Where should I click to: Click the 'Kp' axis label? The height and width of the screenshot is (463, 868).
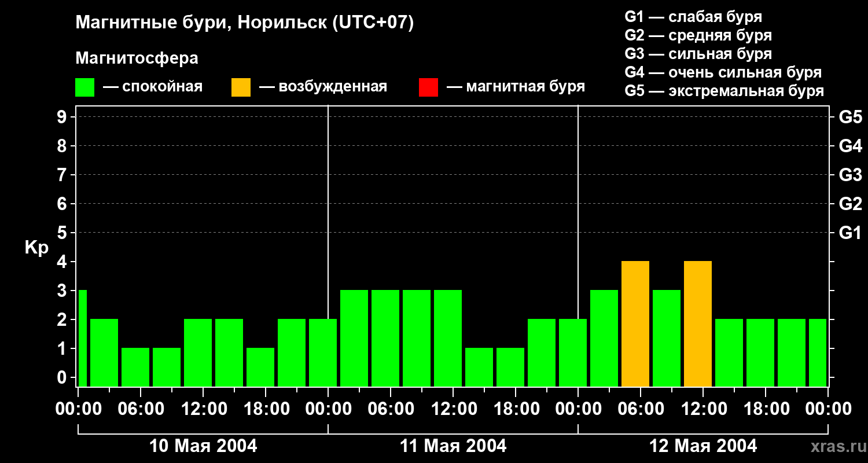click(x=36, y=248)
